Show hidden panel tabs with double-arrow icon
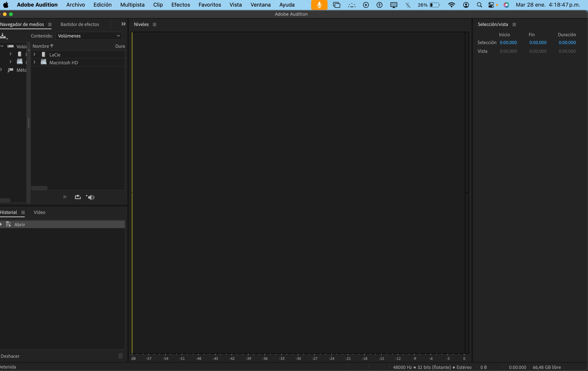Image resolution: width=588 pixels, height=371 pixels. click(x=123, y=24)
